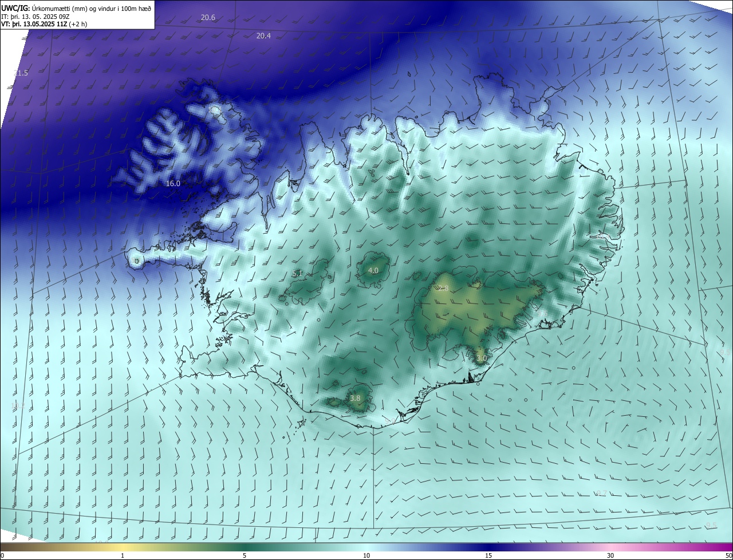Click the 21.5 value label on the map

21,73
